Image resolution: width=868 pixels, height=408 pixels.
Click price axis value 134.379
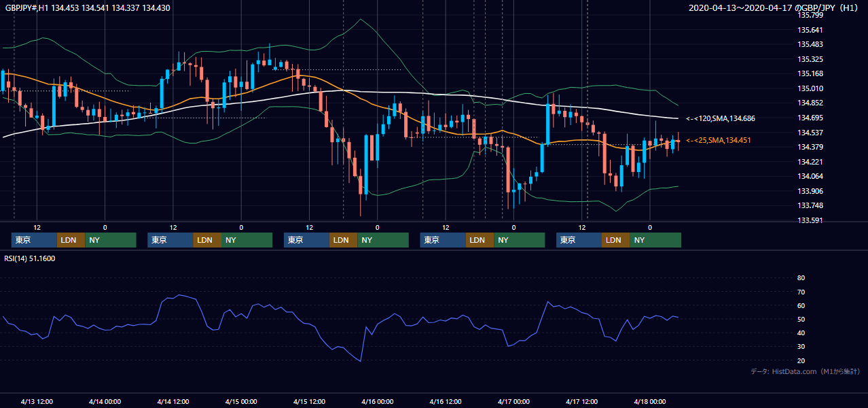[810, 147]
